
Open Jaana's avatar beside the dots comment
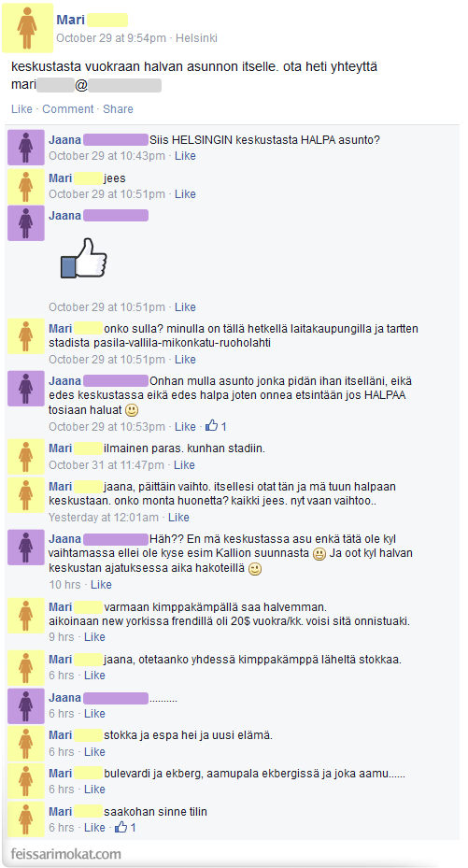(25, 705)
